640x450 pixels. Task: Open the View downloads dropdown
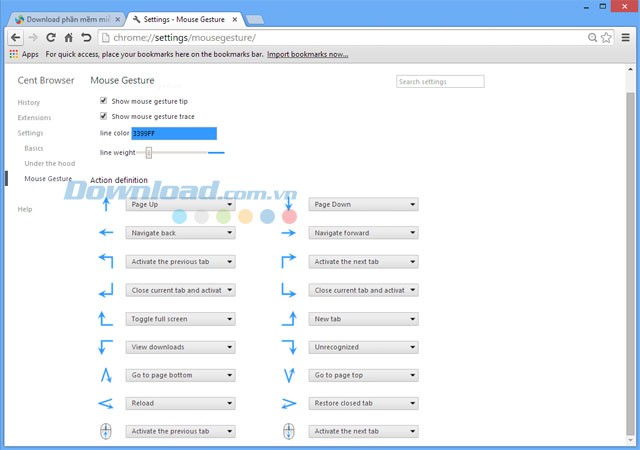180,347
